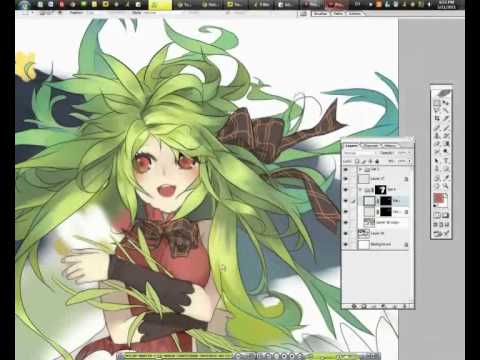Screen dimensions: 480x360
Task: Open the Windows Start orb
Action: 24,4
